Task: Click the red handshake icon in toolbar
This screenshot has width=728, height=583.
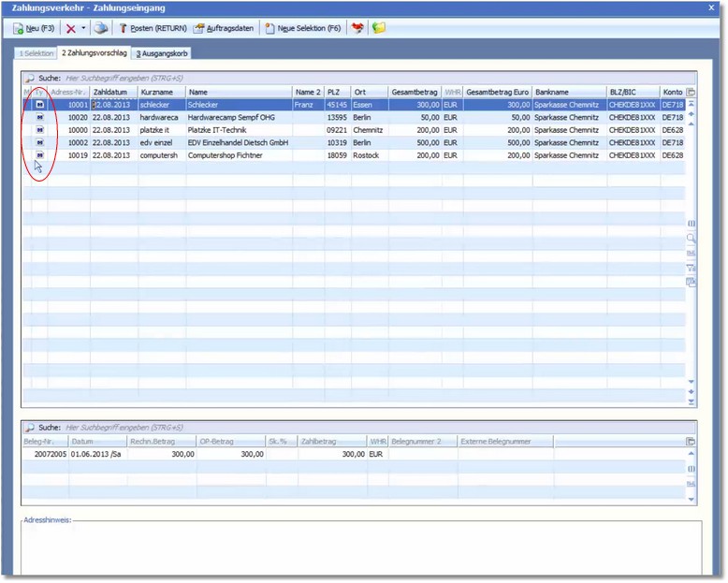Action: tap(357, 29)
